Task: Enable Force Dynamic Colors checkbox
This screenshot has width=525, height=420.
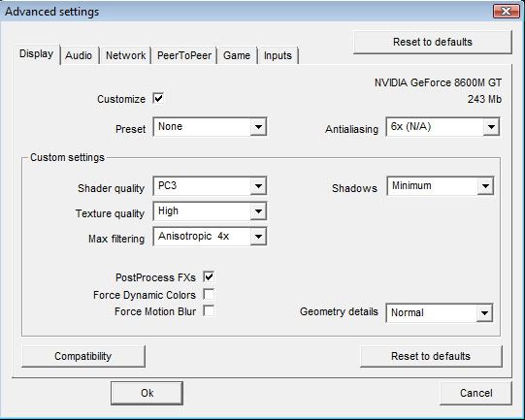Action: coord(209,295)
